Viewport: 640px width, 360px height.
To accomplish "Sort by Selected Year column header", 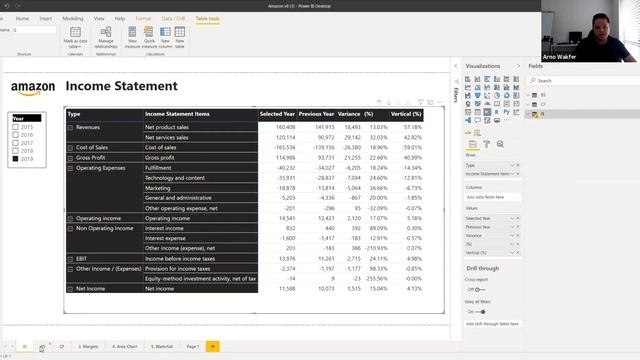I will [277, 114].
